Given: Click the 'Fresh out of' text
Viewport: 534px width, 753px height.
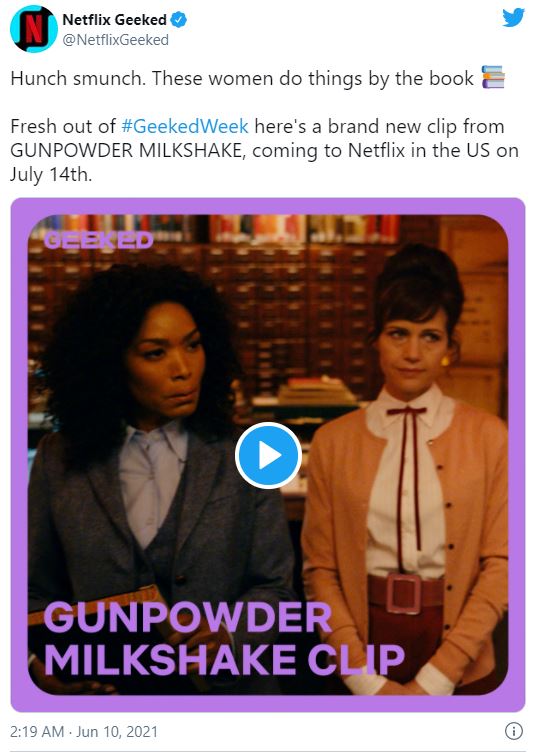Looking at the screenshot, I should click(x=63, y=127).
